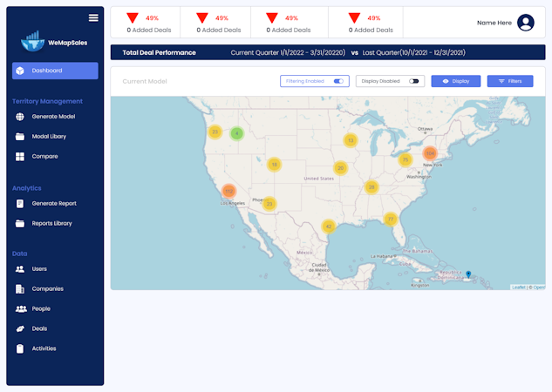The height and width of the screenshot is (392, 552).
Task: Toggle the Display Disabled switch
Action: click(x=414, y=81)
